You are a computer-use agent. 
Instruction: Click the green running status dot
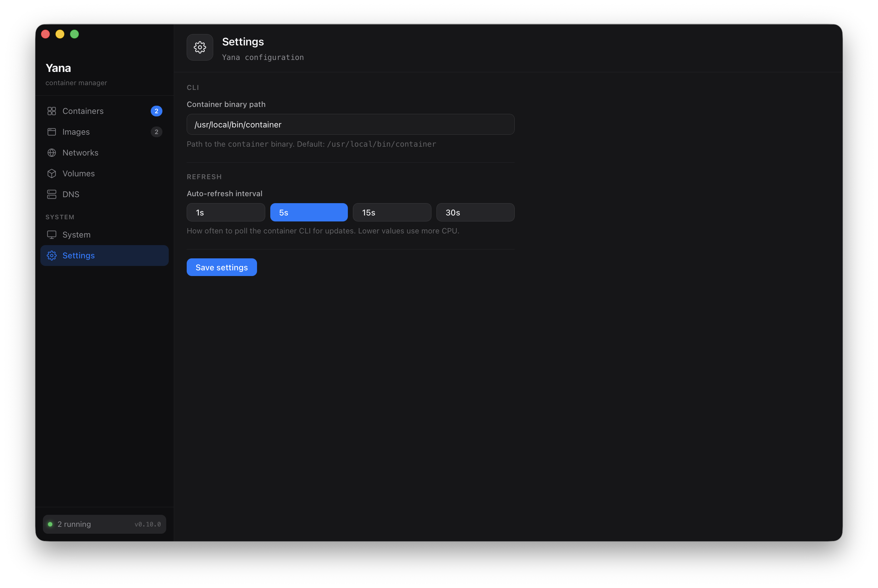pos(50,524)
